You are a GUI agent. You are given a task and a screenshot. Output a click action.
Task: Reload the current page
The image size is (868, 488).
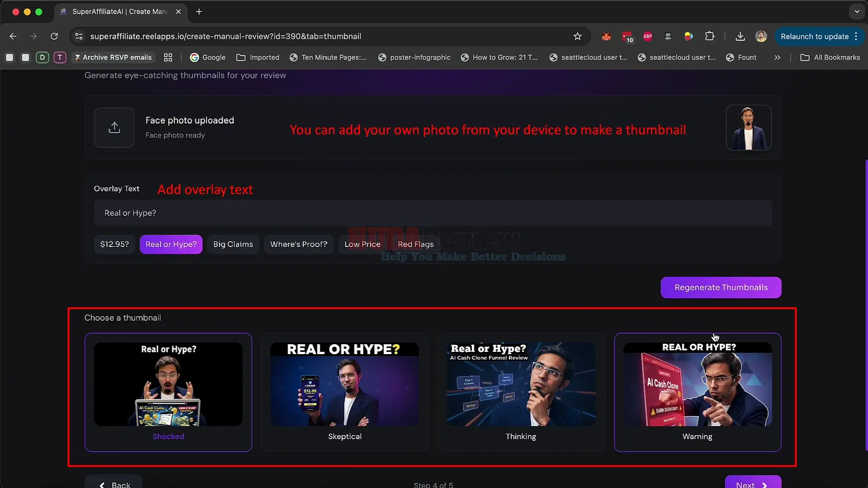pyautogui.click(x=54, y=36)
